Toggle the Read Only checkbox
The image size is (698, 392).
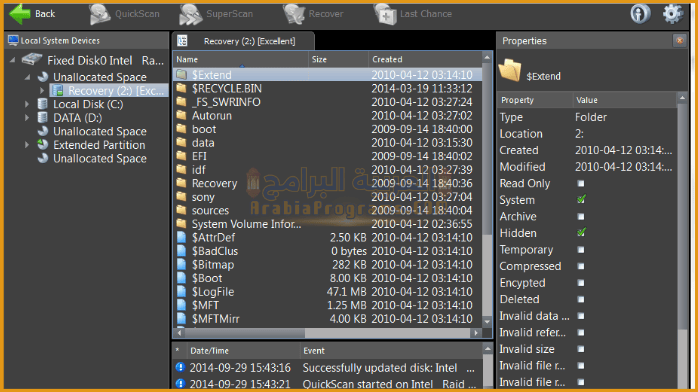580,183
